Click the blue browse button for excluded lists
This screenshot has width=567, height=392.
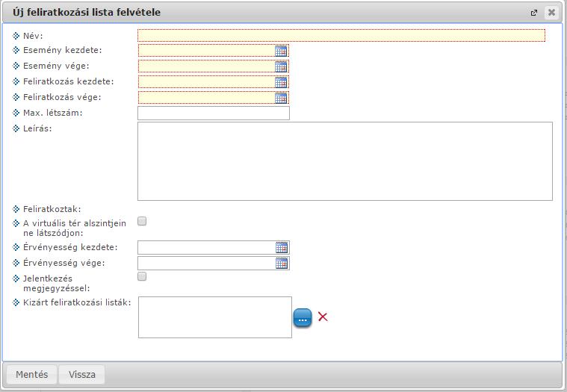point(303,318)
